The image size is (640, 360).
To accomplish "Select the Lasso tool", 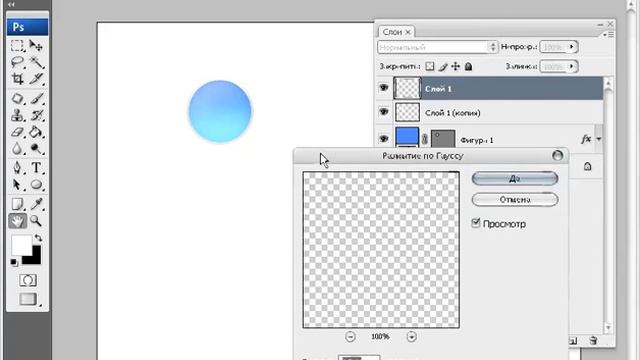I will (x=17, y=62).
